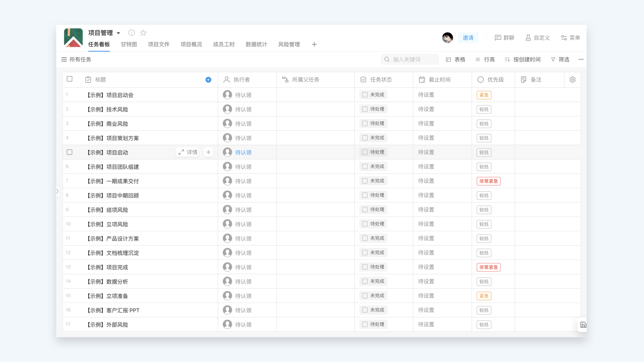Expand the 项目管理 title dropdown arrow
The height and width of the screenshot is (362, 644).
[118, 33]
